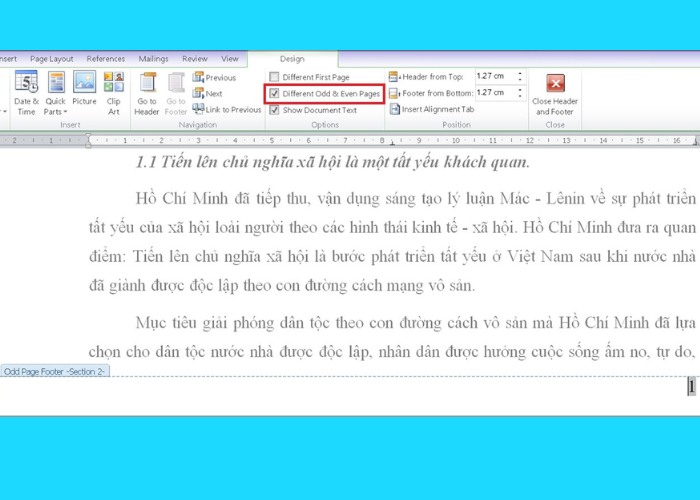This screenshot has height=500, width=700.
Task: Go to Header
Action: 147,94
